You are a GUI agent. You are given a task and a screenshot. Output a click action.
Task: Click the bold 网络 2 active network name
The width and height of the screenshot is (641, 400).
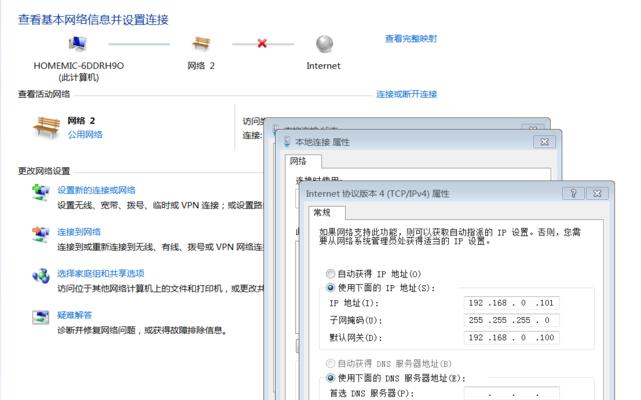click(81, 121)
